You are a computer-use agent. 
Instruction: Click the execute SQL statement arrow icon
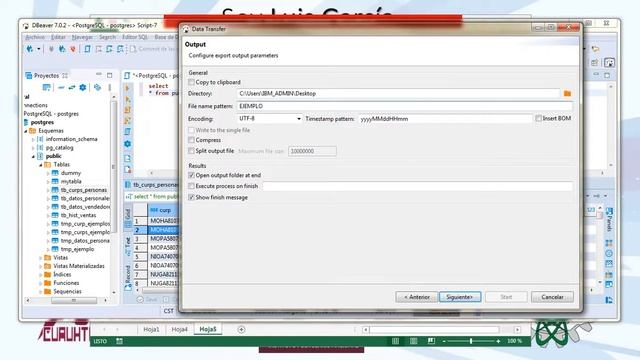click(128, 88)
